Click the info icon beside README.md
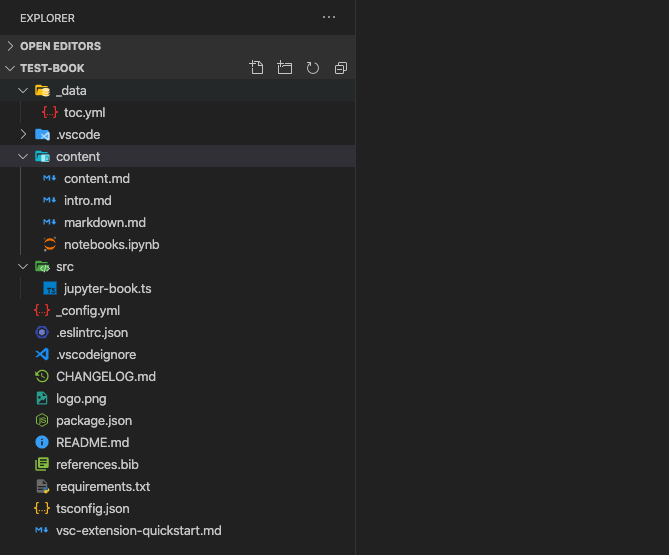The image size is (669, 555). 42,442
